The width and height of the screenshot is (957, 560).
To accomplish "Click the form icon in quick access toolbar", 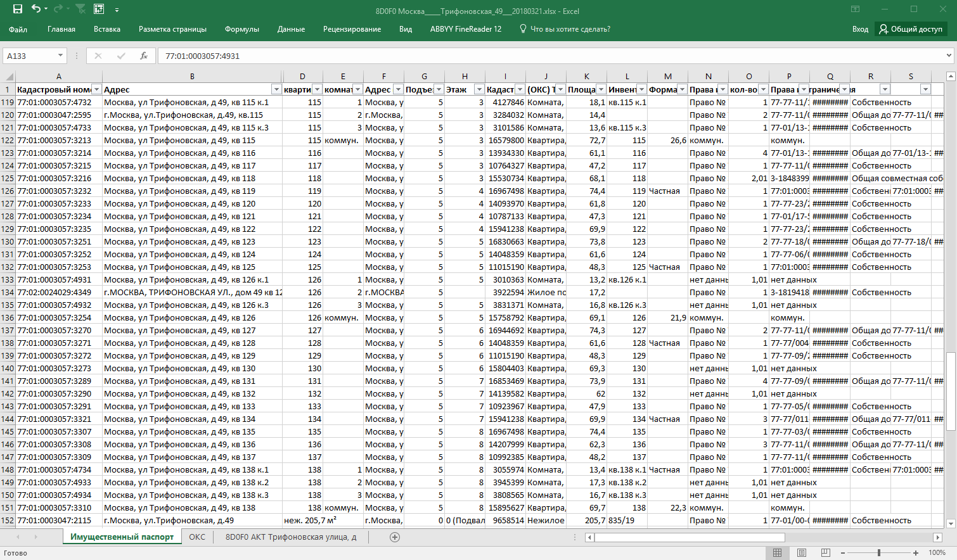I will click(99, 9).
